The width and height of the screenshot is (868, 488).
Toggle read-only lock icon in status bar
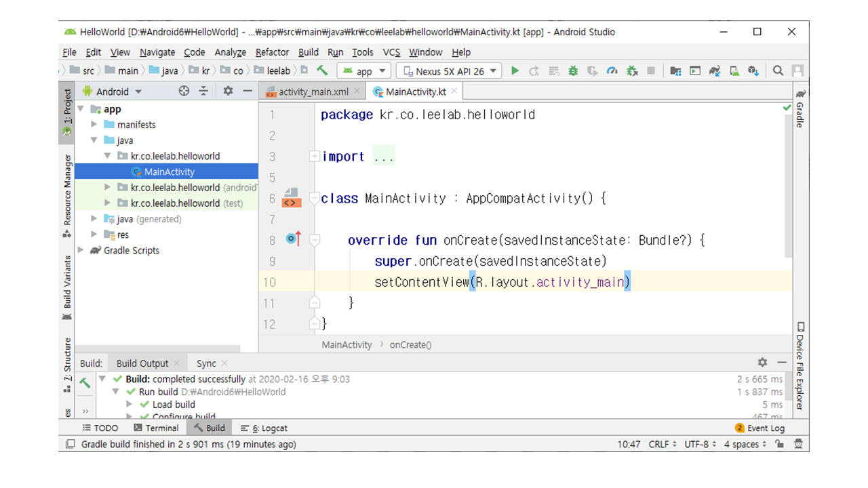(780, 445)
